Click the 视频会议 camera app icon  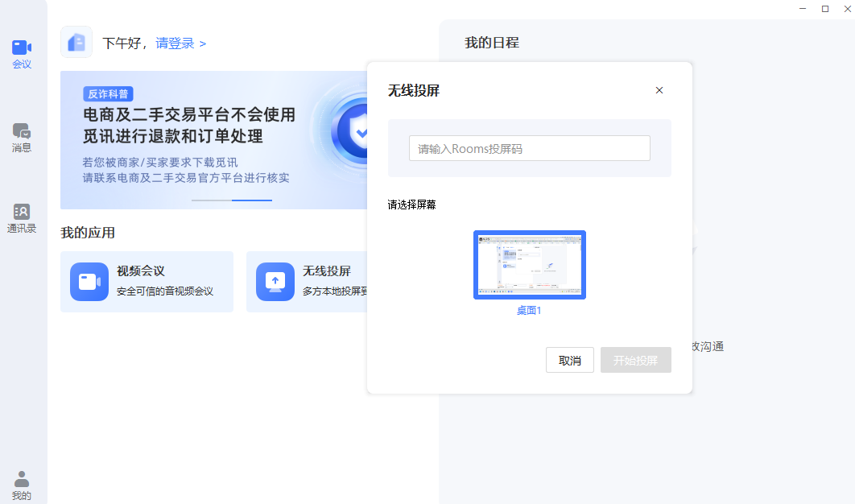(89, 282)
